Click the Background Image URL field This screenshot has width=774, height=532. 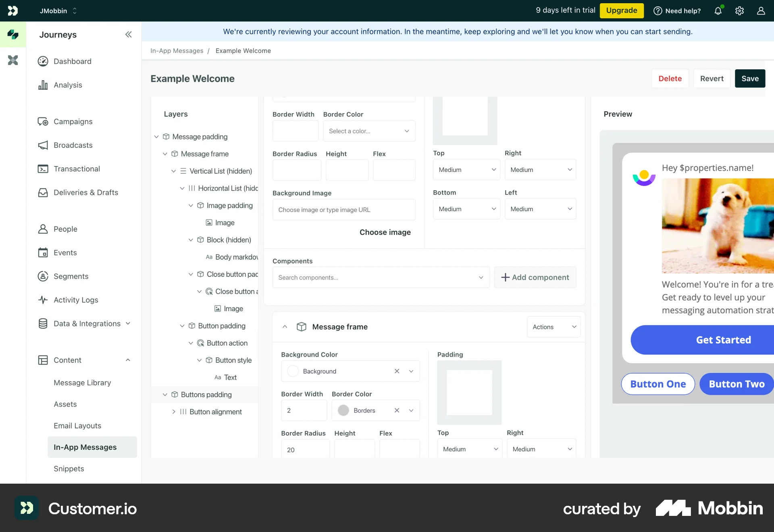[x=344, y=210]
